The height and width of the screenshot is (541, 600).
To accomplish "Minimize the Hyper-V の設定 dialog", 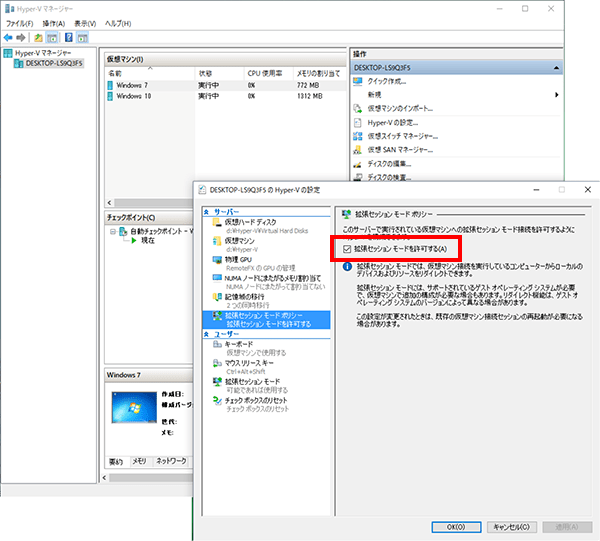I will (536, 189).
